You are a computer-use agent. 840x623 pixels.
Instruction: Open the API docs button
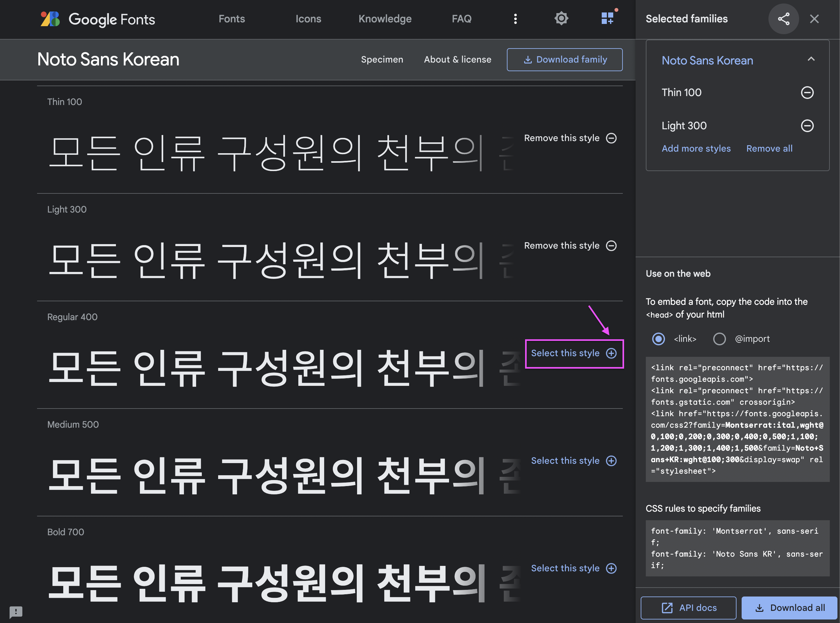click(688, 608)
